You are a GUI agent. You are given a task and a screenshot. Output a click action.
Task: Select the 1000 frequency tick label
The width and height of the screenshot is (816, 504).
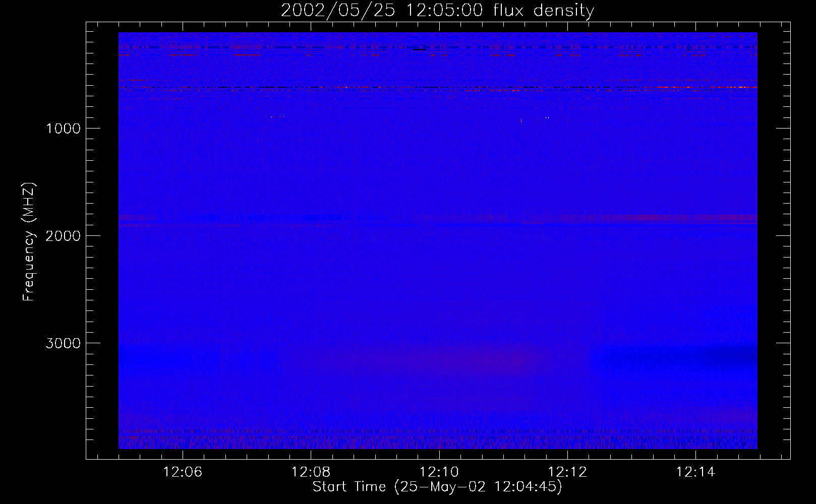[x=63, y=129]
